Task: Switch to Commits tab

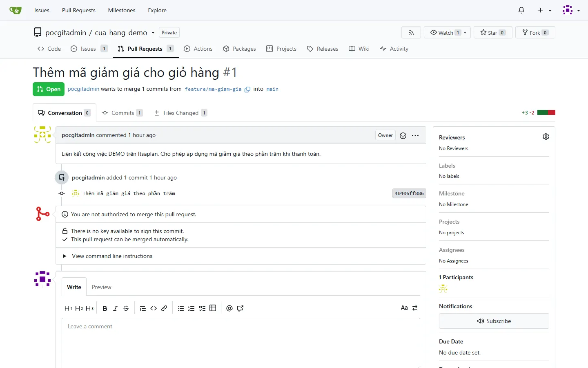Action: point(122,113)
